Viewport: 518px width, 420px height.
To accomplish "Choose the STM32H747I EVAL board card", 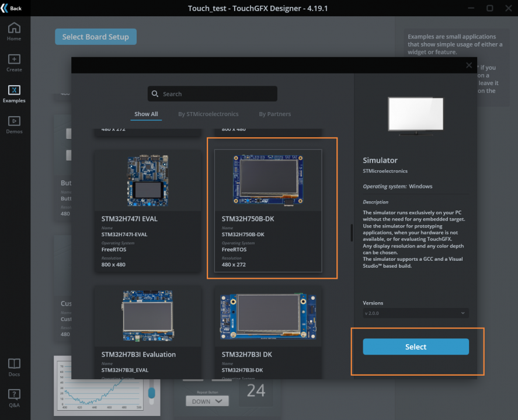I will [x=148, y=211].
